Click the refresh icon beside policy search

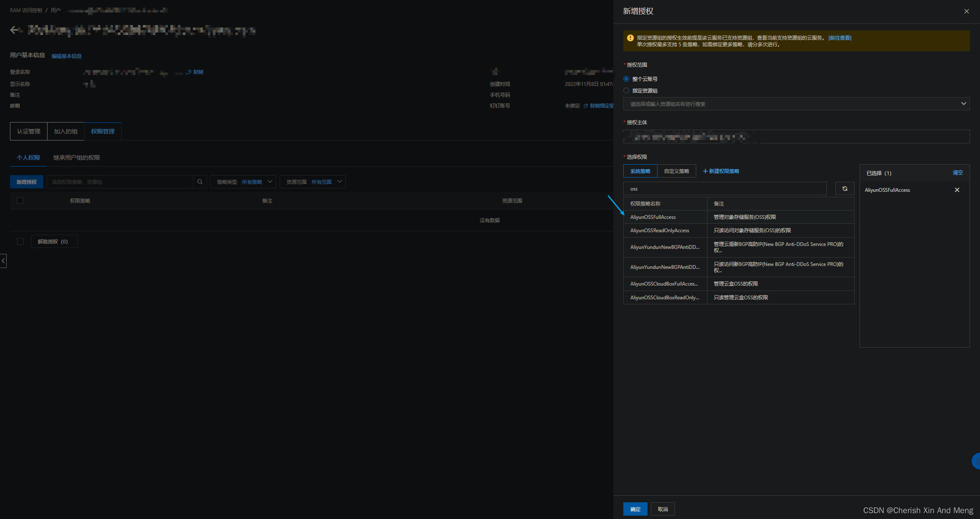[845, 189]
